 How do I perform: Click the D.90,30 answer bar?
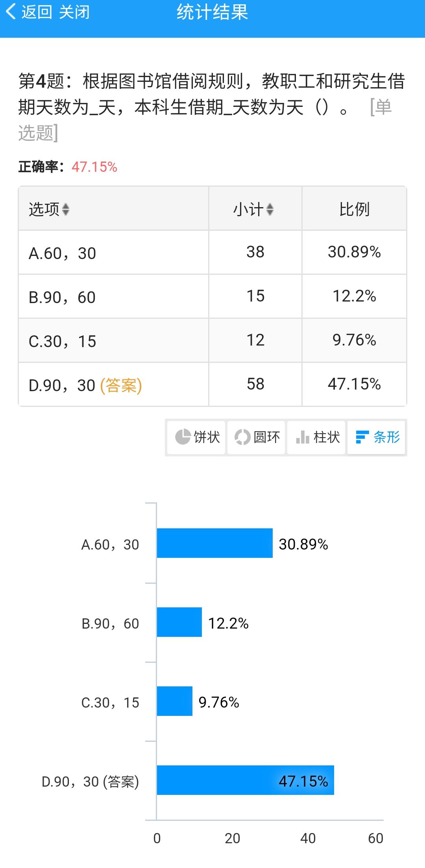[x=245, y=780]
